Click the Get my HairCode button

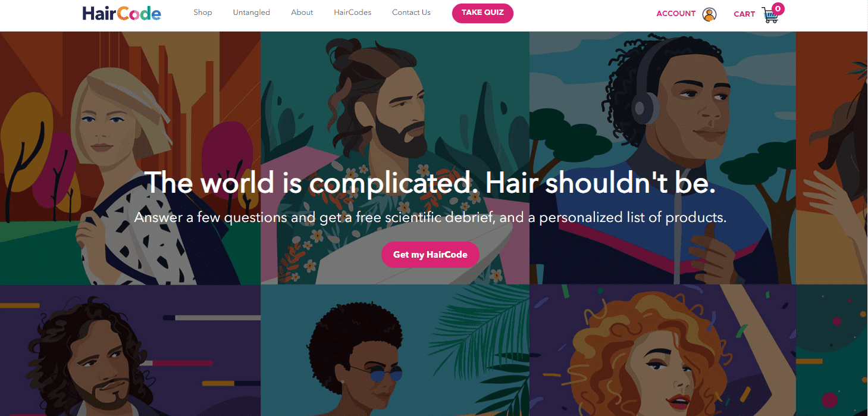430,255
